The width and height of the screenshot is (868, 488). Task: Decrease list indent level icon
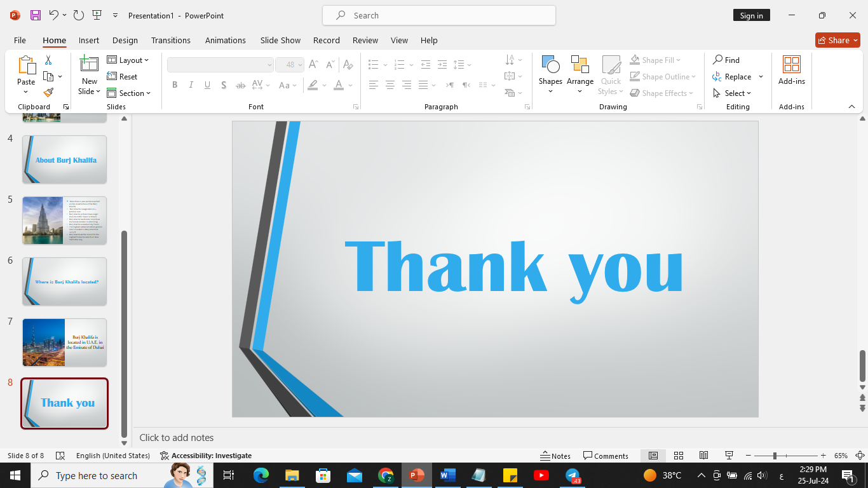coord(425,65)
